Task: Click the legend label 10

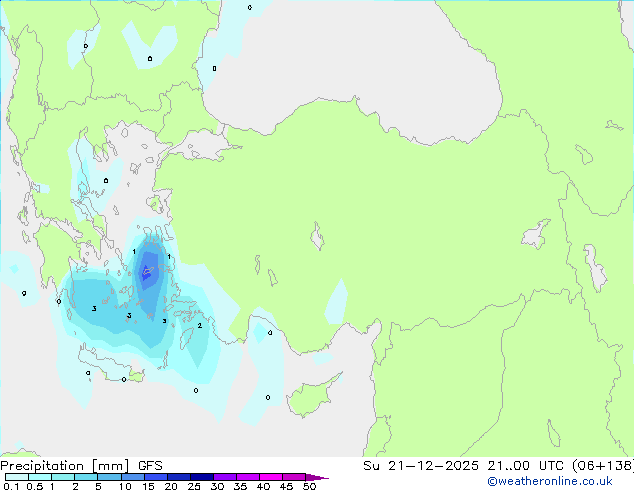Action: tap(125, 486)
